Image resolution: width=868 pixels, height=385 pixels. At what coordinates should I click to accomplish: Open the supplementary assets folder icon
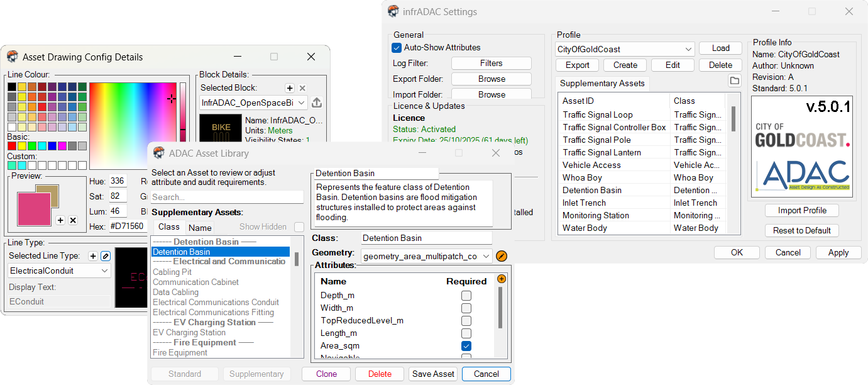[734, 81]
